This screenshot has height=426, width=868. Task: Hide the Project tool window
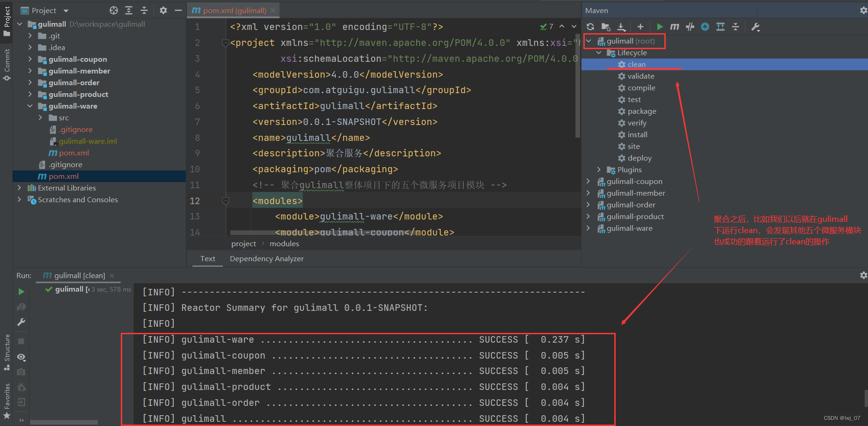coord(178,10)
